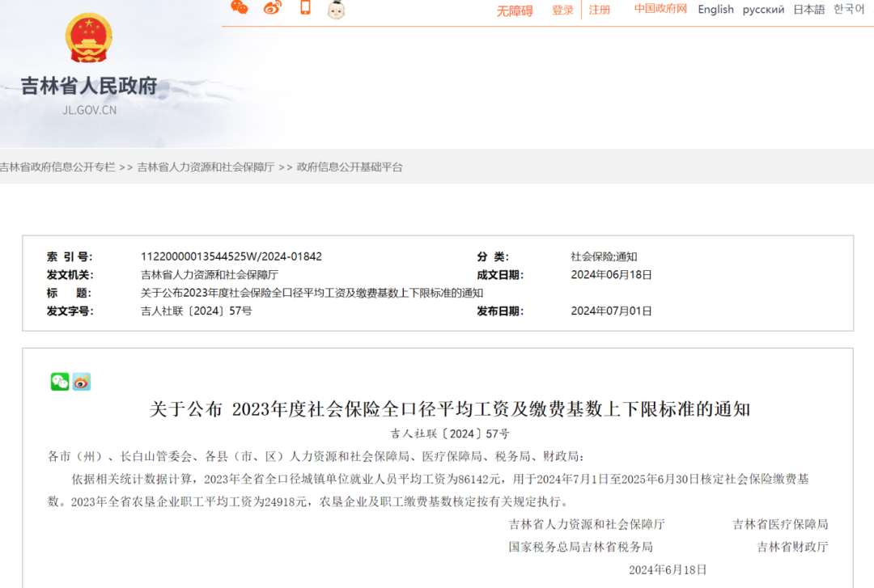The image size is (874, 588).
Task: Click the JL.GOV.CN domain text
Action: [89, 110]
